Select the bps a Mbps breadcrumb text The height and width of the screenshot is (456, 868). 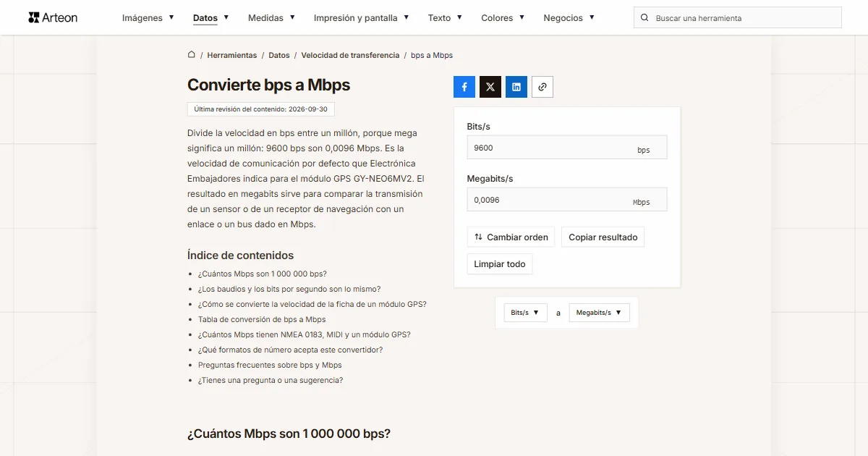(x=432, y=55)
